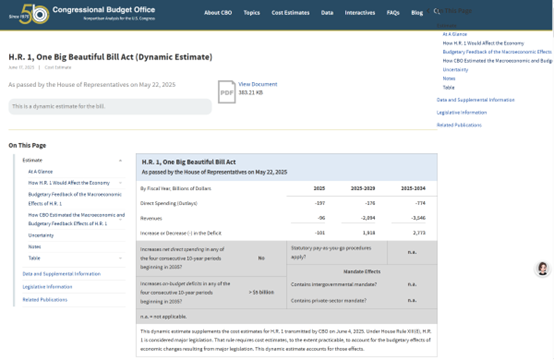
Task: Click Congressional Budget Office site title
Action: (x=104, y=10)
